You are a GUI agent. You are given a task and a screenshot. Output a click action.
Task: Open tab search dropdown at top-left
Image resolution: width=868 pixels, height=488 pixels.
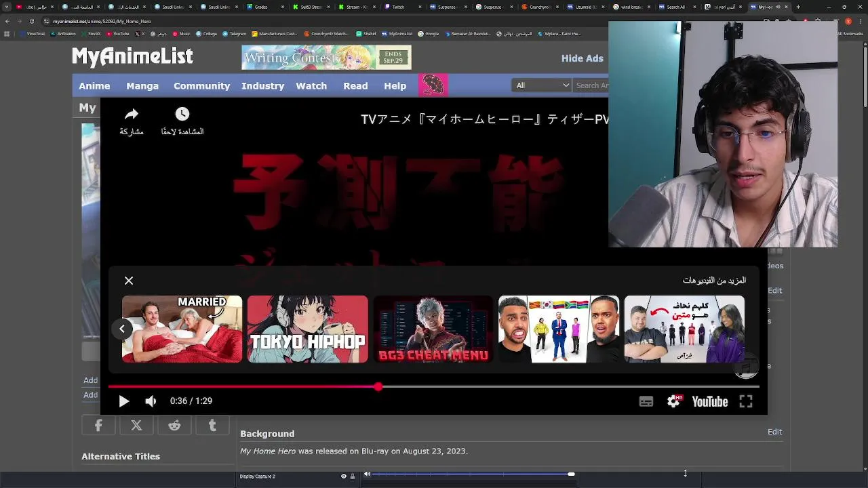tap(7, 7)
